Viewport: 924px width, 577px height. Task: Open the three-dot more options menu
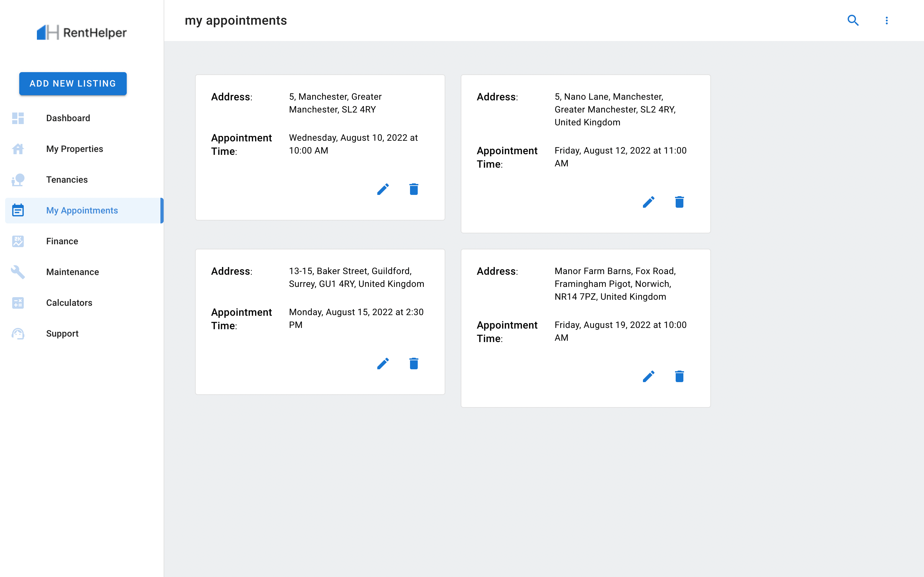coord(886,21)
